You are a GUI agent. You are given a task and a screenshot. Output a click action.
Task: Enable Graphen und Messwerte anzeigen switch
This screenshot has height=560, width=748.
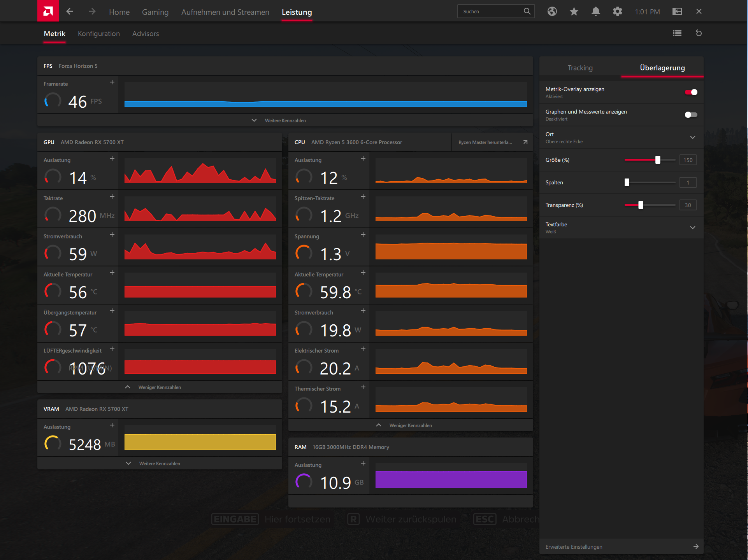(x=691, y=115)
